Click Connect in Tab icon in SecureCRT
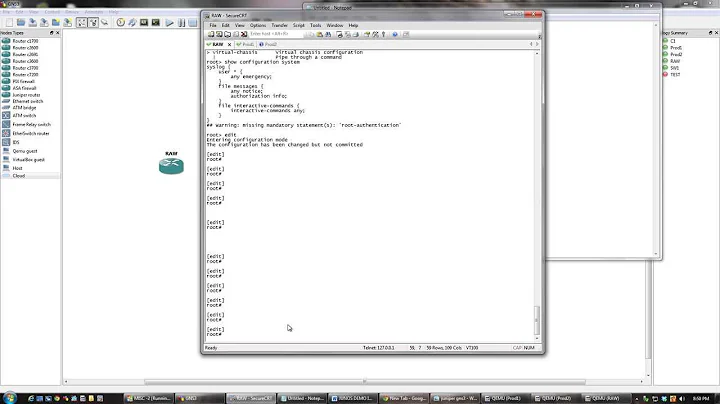The image size is (720, 404). point(227,34)
